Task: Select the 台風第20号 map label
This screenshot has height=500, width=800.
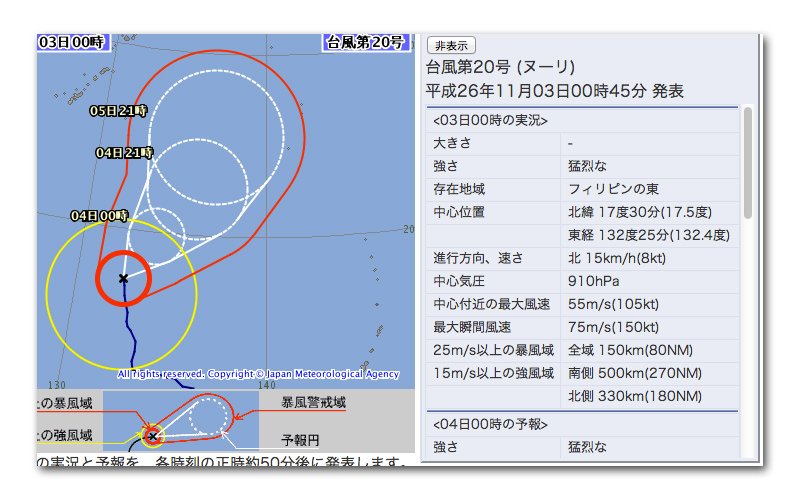Action: click(365, 42)
